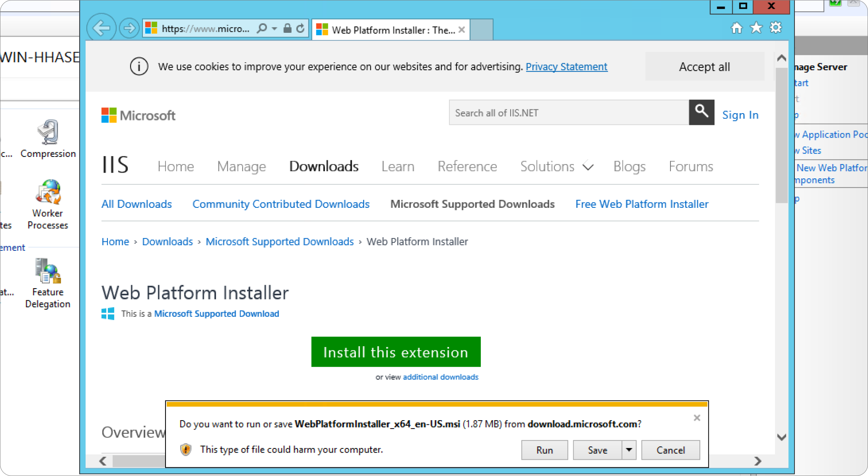Screen dimensions: 868x476
Task: Open Compression in IIS Manager
Action: pos(48,139)
